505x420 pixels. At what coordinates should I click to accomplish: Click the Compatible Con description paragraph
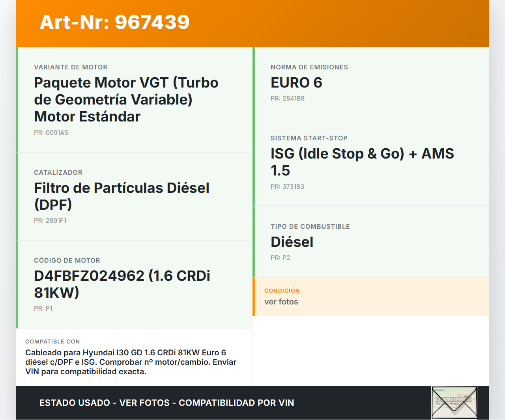[131, 362]
